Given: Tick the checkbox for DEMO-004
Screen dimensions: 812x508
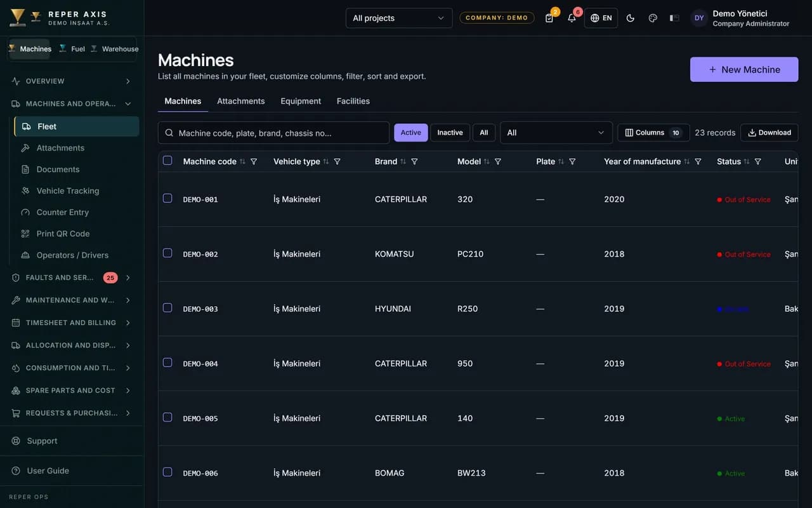Looking at the screenshot, I should 167,363.
